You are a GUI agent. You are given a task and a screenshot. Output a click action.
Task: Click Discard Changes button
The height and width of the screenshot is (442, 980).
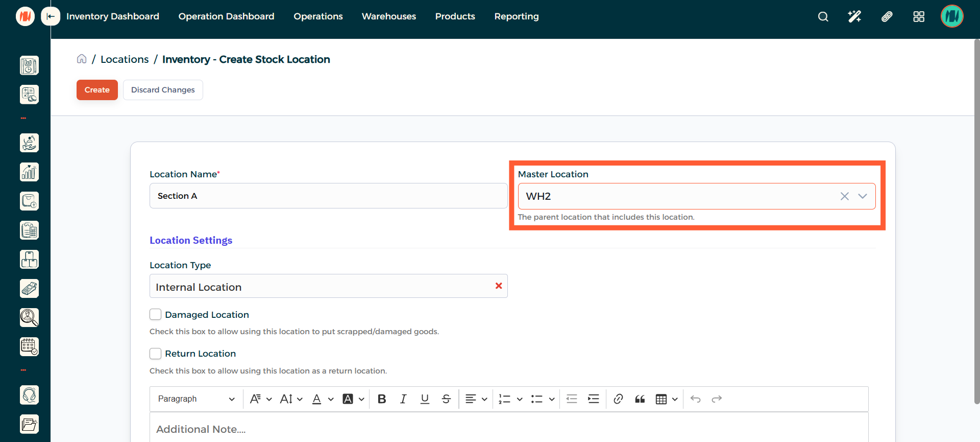click(x=163, y=90)
